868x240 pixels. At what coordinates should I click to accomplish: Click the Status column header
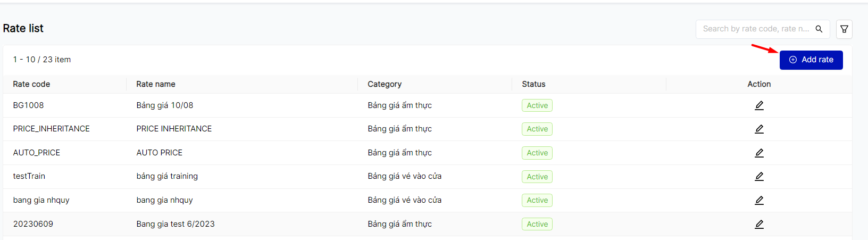point(533,84)
